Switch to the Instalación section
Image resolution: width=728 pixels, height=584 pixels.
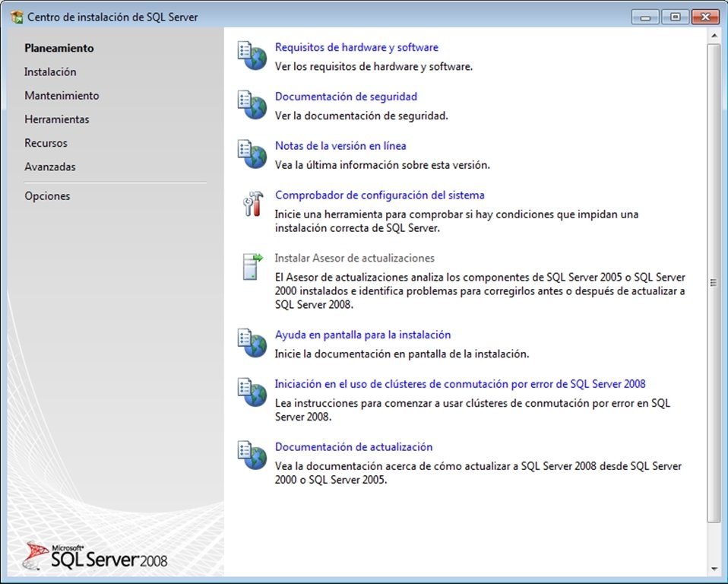tap(50, 71)
